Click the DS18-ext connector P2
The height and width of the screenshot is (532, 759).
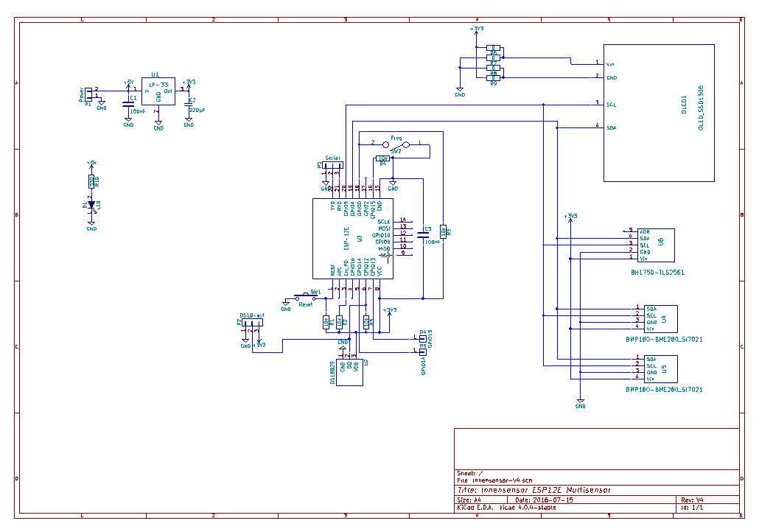pyautogui.click(x=252, y=323)
